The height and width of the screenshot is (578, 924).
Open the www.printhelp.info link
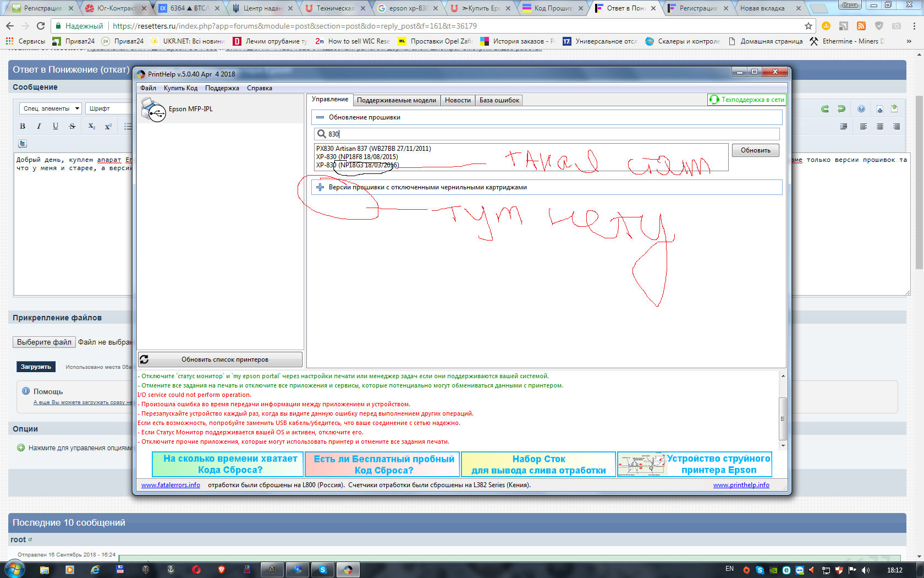tap(741, 485)
